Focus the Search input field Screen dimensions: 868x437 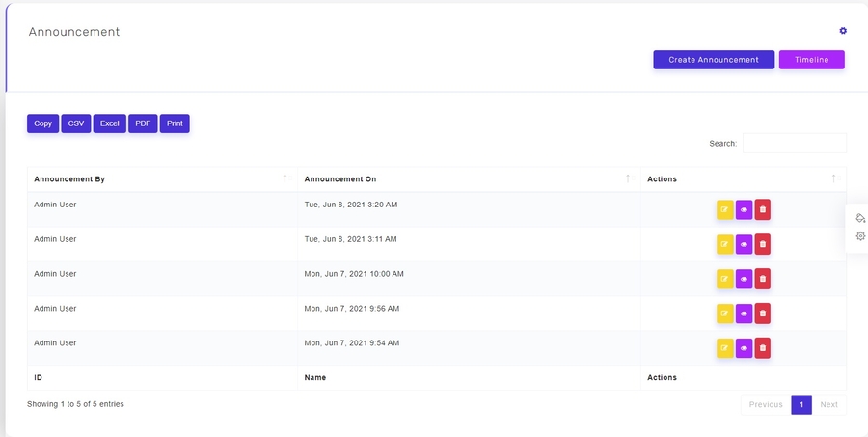coord(794,143)
